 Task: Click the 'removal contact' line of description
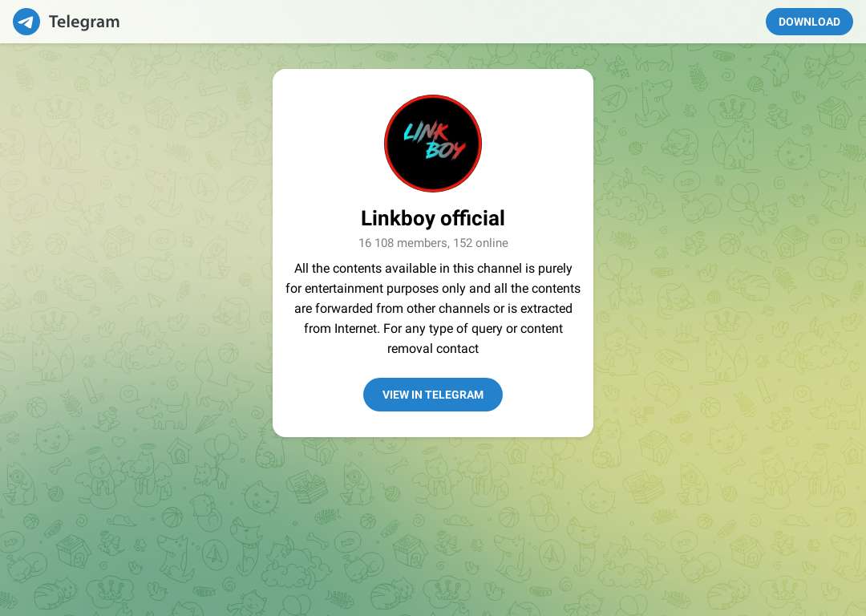tap(433, 349)
